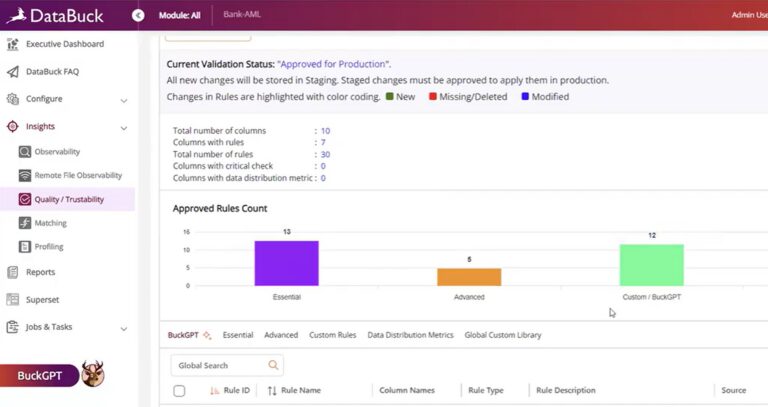This screenshot has height=407, width=768.
Task: Click the Bank-AML label in header
Action: pos(242,14)
